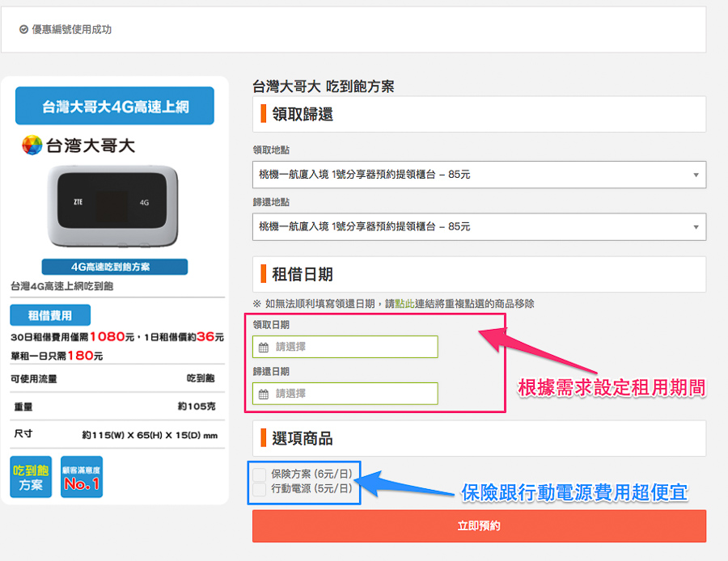Viewport: 728px width, 561px height.
Task: Follow the green 點此 link
Action: click(404, 304)
